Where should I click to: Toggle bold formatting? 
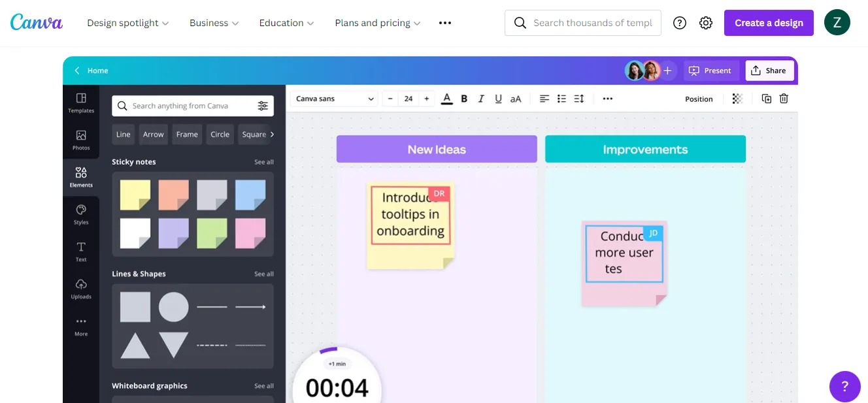[x=464, y=99]
